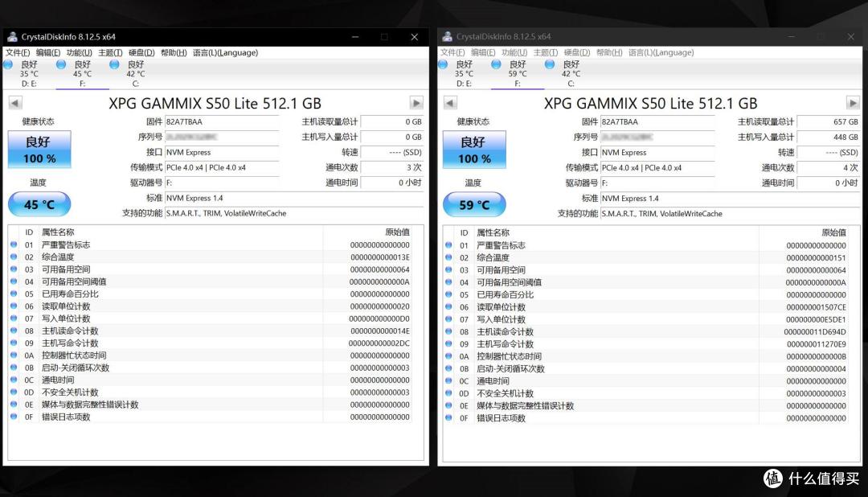Open 主题(T) menu in left window
Screen dimensions: 868x497
coord(110,52)
